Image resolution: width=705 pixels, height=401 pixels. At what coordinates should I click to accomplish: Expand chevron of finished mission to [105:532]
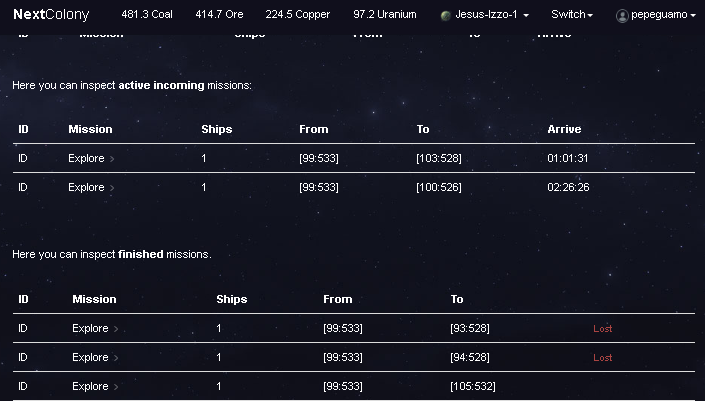tap(117, 387)
